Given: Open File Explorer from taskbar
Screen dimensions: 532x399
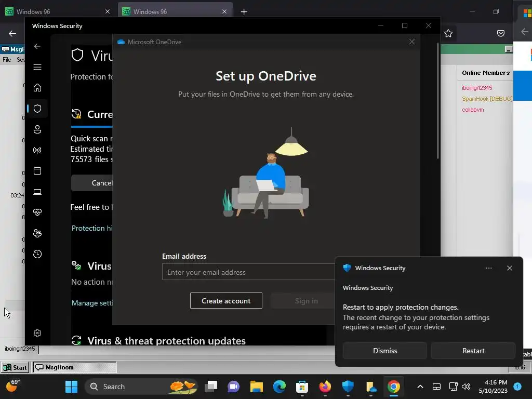Looking at the screenshot, I should [257, 387].
